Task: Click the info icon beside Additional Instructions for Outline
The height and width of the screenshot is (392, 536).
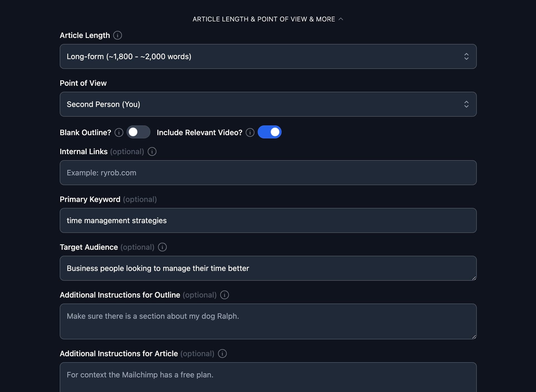Action: 224,295
